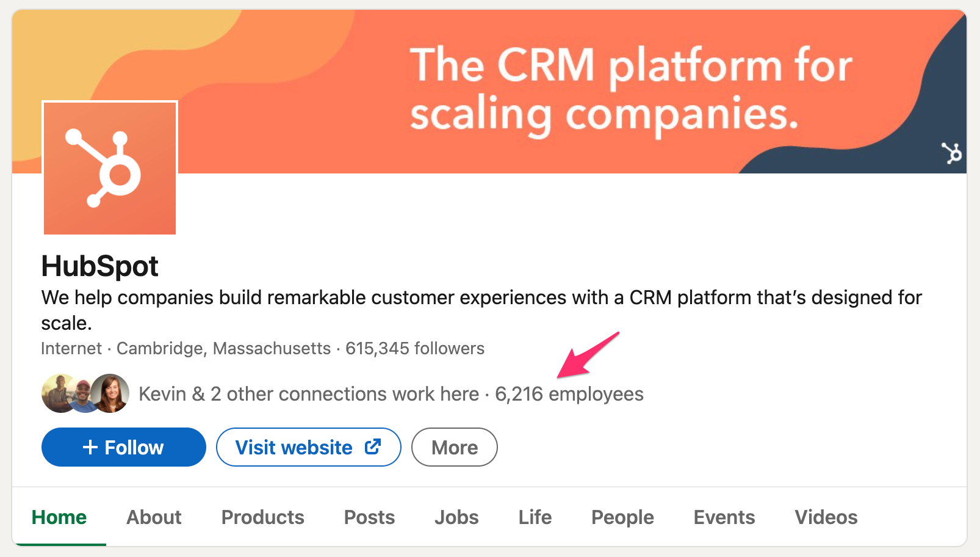Open the Videos tab
Viewport: 980px width, 557px height.
pos(826,517)
